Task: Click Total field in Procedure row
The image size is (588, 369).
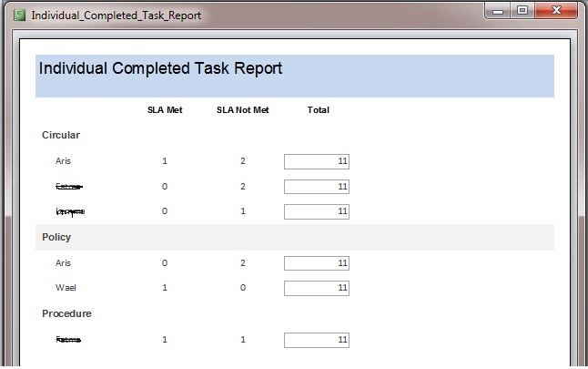Action: tap(317, 340)
